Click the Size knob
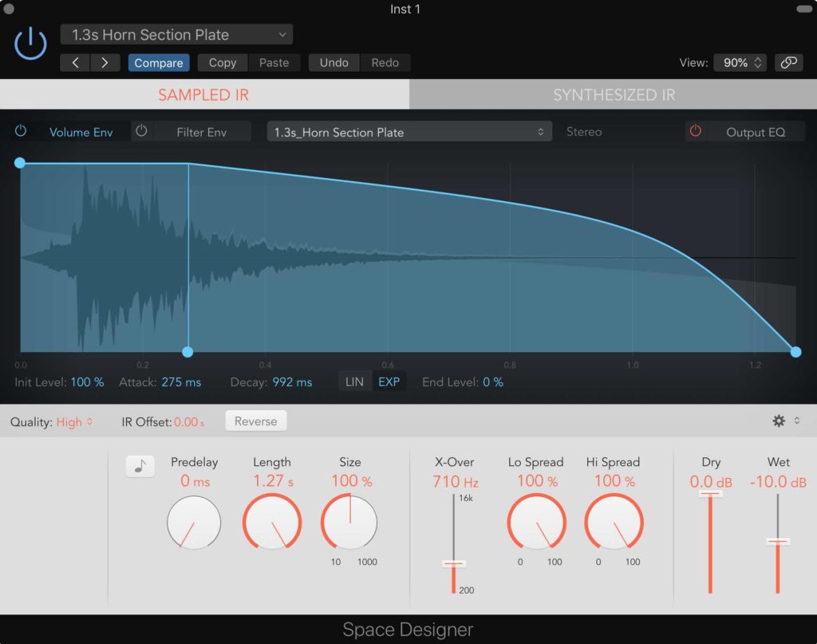 (349, 523)
